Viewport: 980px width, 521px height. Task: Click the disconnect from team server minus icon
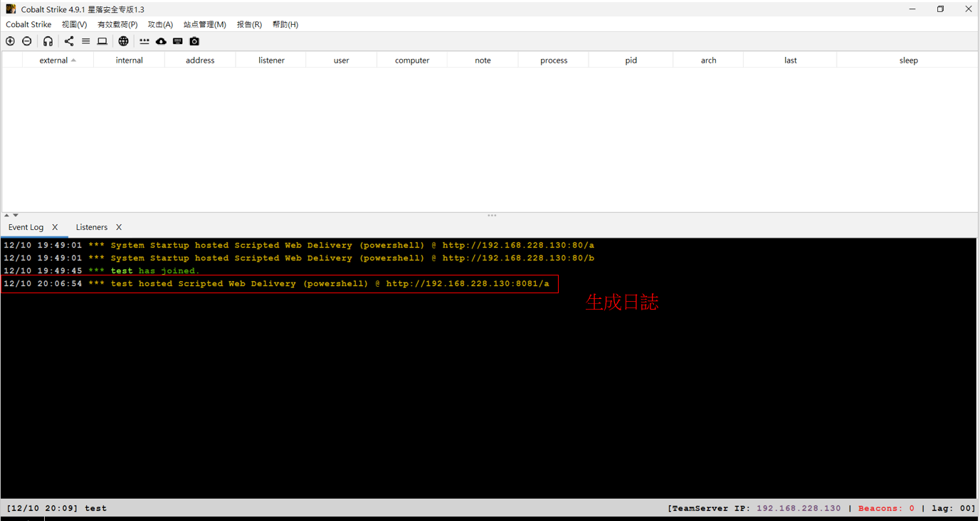[27, 41]
